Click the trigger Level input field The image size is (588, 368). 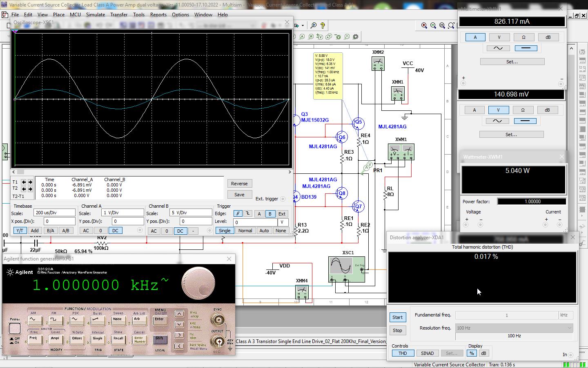pos(255,222)
